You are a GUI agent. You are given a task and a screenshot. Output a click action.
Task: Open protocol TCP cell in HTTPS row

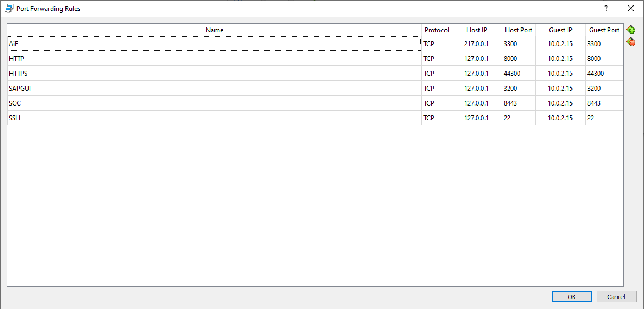(437, 74)
